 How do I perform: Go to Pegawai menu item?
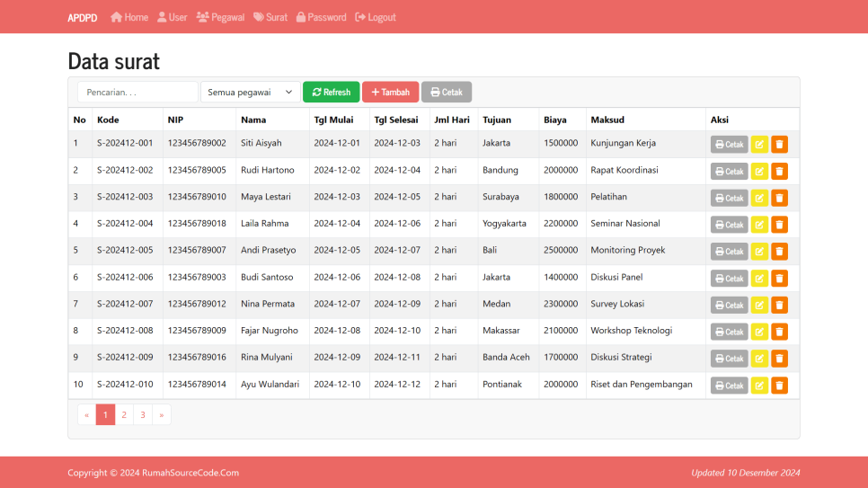[220, 17]
